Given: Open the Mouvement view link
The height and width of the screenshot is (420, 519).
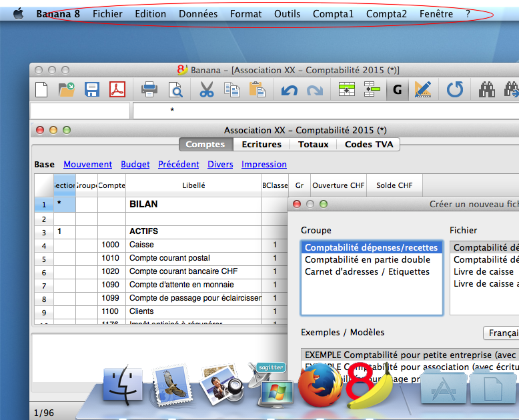Looking at the screenshot, I should (87, 165).
